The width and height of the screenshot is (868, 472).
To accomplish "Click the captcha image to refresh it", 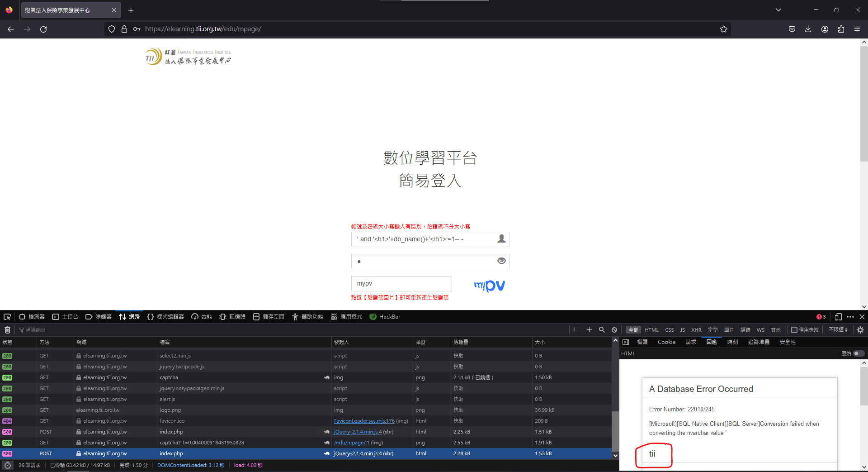I will pyautogui.click(x=489, y=285).
